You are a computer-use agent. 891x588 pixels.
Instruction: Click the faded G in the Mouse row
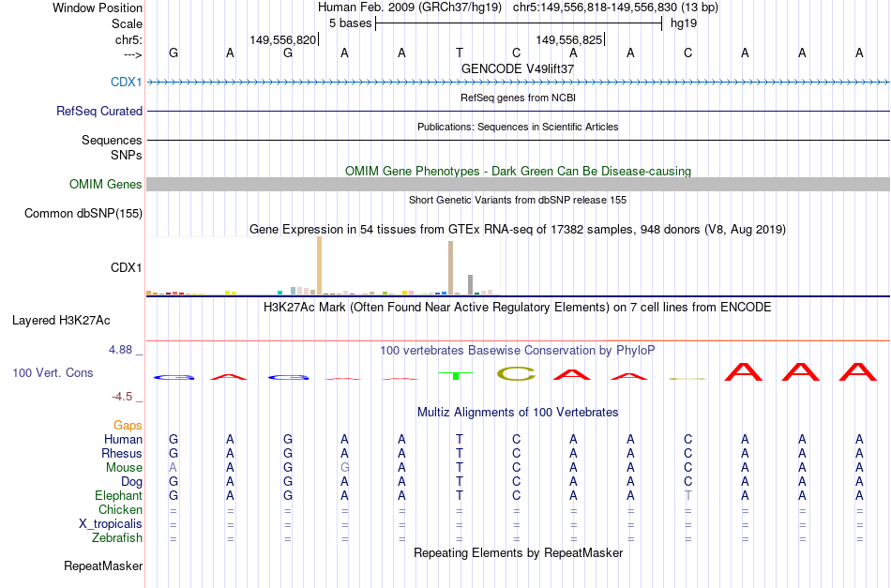pyautogui.click(x=345, y=468)
